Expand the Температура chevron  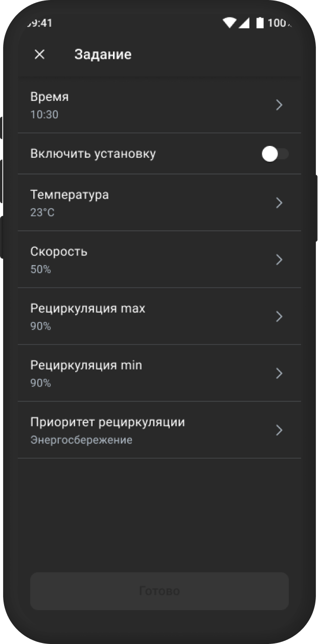[x=279, y=203]
